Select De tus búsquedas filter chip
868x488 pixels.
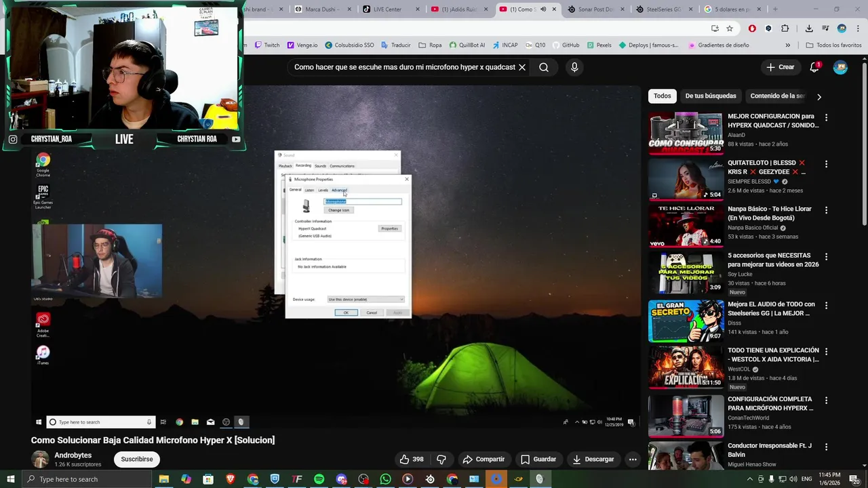point(711,96)
